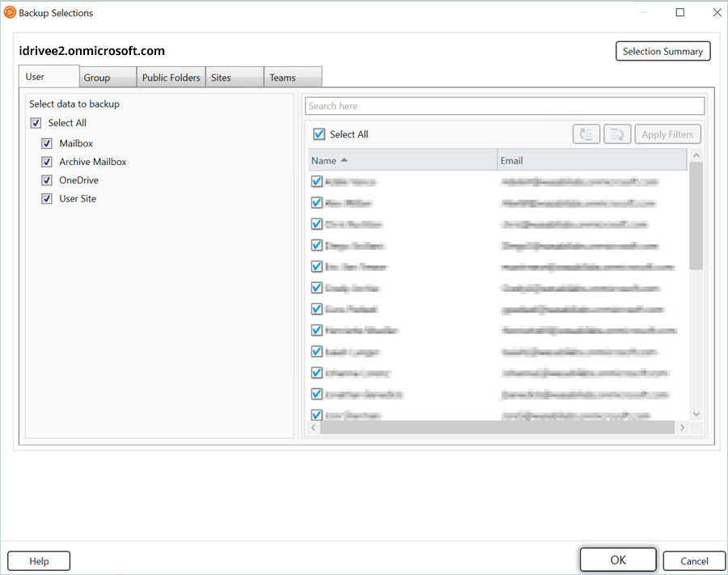Uncheck the Mailbox checkbox
Viewport: 728px width, 575px height.
click(47, 143)
